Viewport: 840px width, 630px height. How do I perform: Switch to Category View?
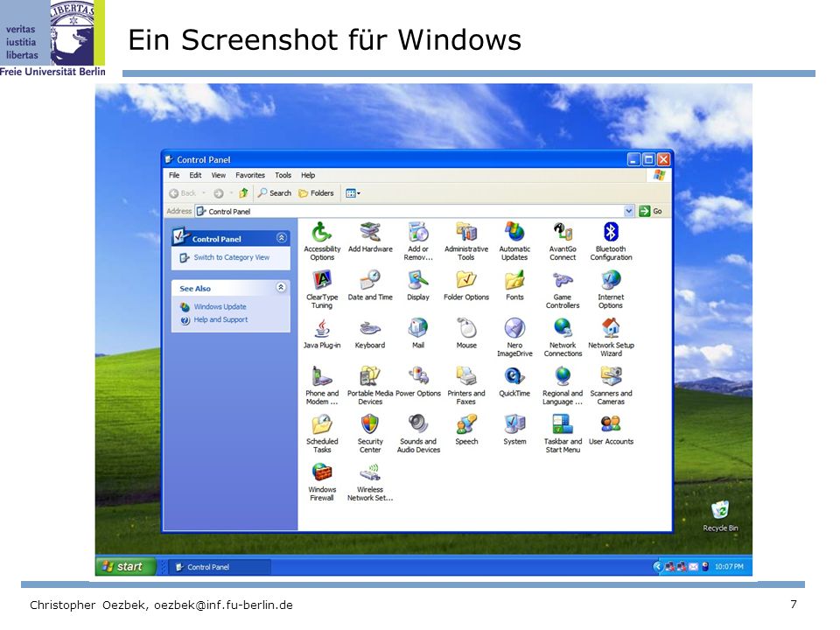(231, 257)
